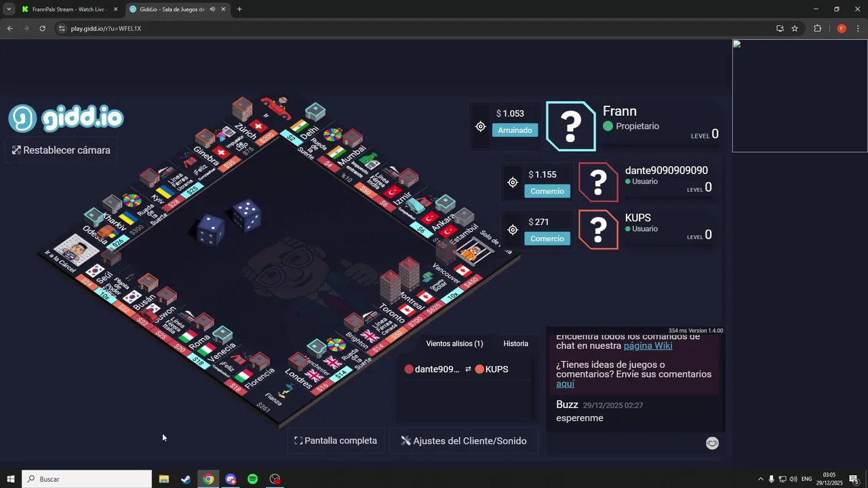
Task: Open dante9090909090's question mark avatar
Action: [598, 182]
